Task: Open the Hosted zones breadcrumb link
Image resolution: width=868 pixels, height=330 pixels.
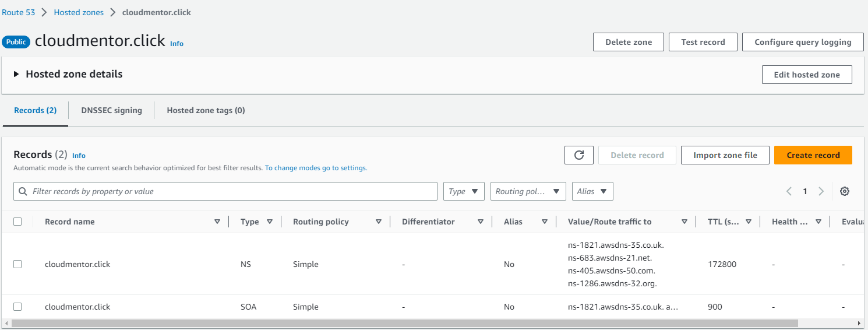Action: pyautogui.click(x=79, y=12)
